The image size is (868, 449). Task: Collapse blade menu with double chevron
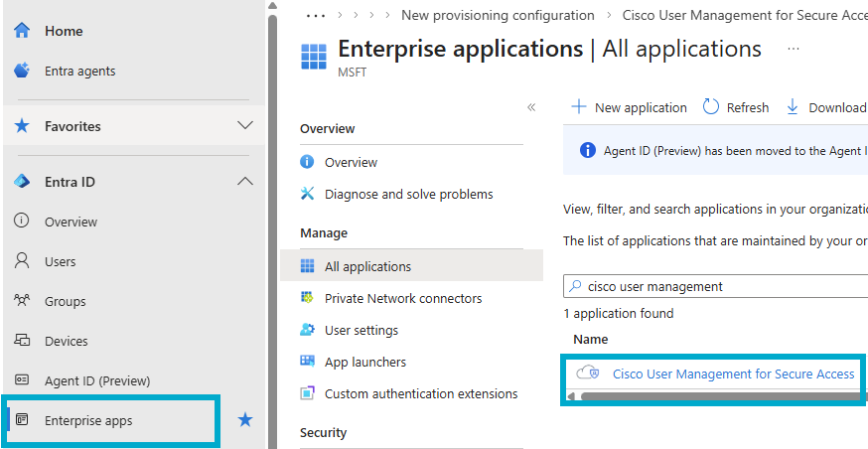(x=531, y=107)
